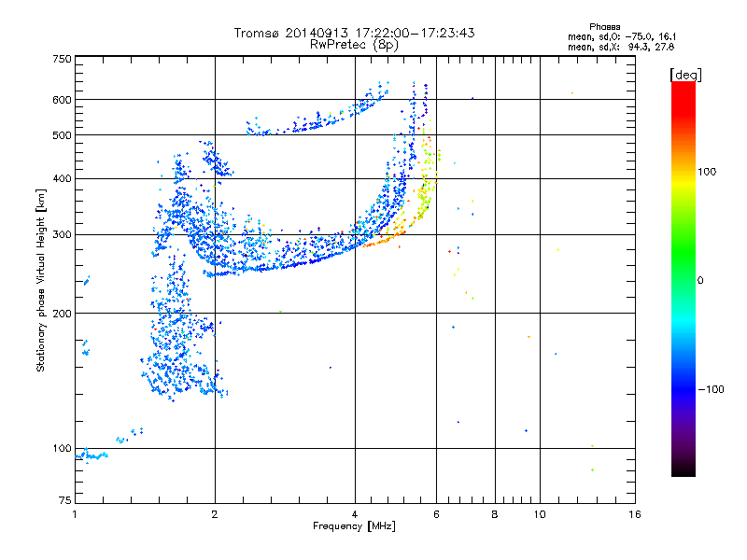Viewport: 747px width, 560px height.
Task: Click the colorbar label '-100'
Action: pos(711,389)
